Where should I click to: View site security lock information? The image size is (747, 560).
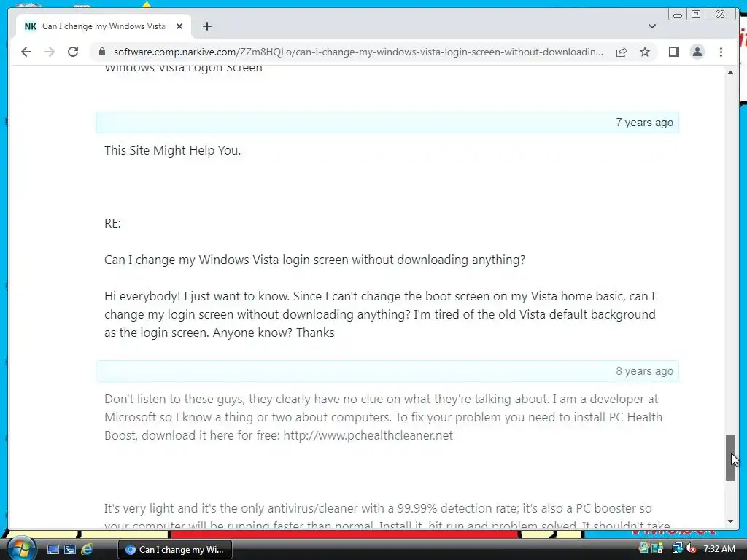[101, 52]
